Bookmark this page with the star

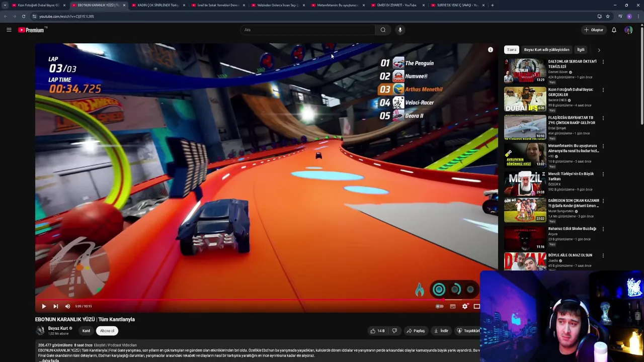point(608,17)
